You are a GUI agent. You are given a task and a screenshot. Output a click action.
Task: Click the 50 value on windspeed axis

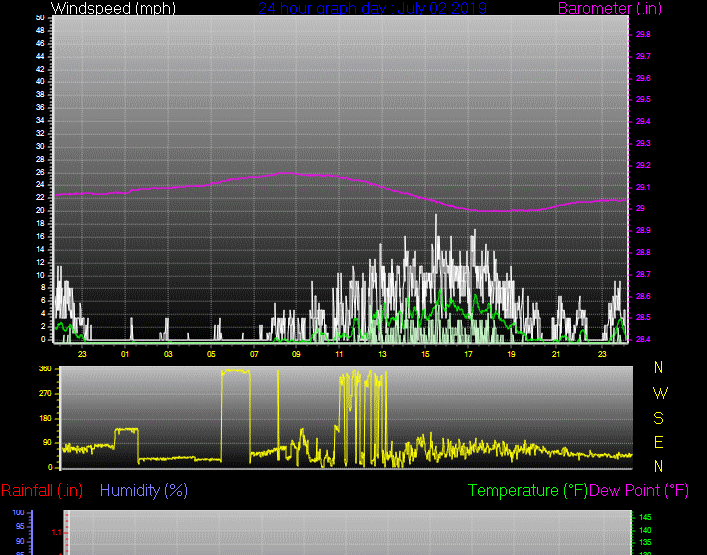tap(39, 18)
